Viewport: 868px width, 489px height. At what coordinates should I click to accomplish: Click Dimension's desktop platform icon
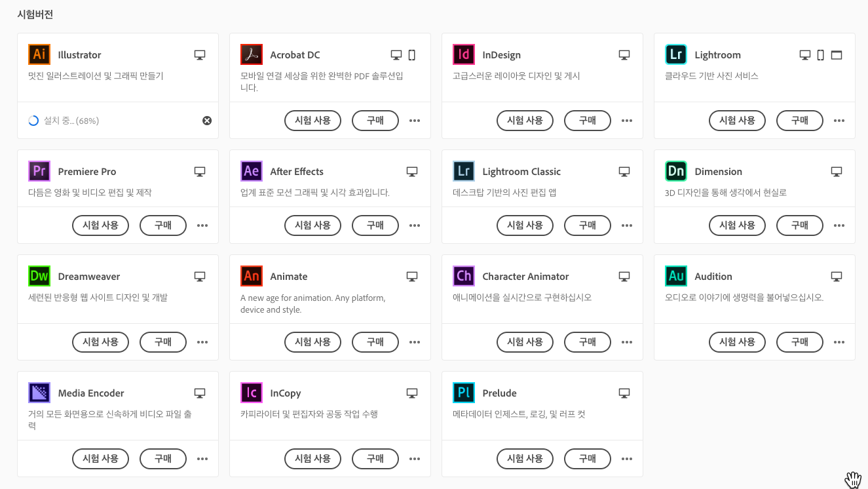tap(837, 172)
